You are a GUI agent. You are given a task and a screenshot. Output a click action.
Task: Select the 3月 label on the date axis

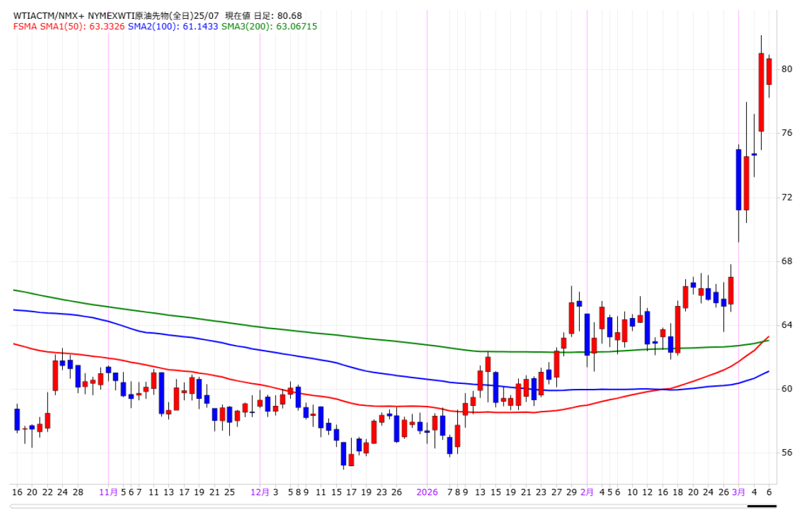click(739, 493)
